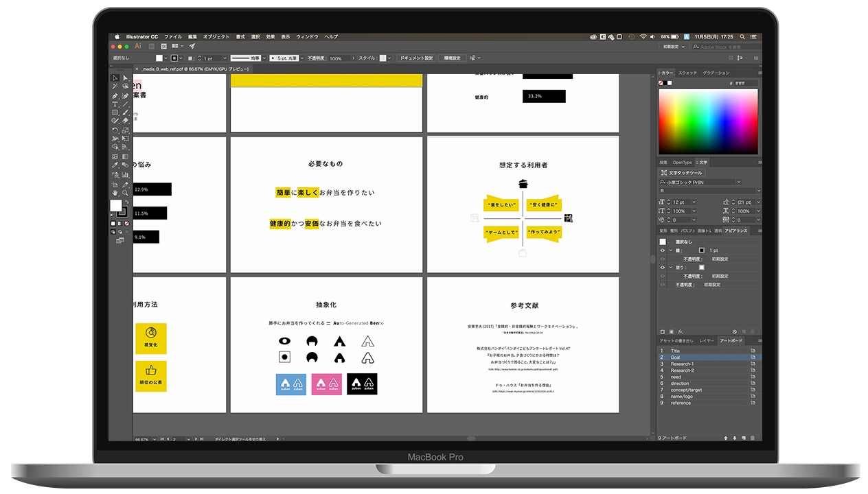Select the Type tool
868x494 pixels.
115,104
